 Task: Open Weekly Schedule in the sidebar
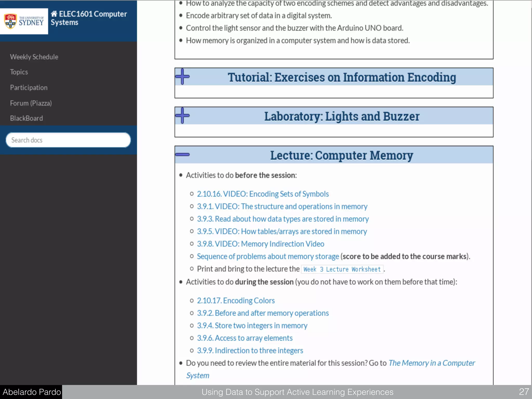coord(34,57)
